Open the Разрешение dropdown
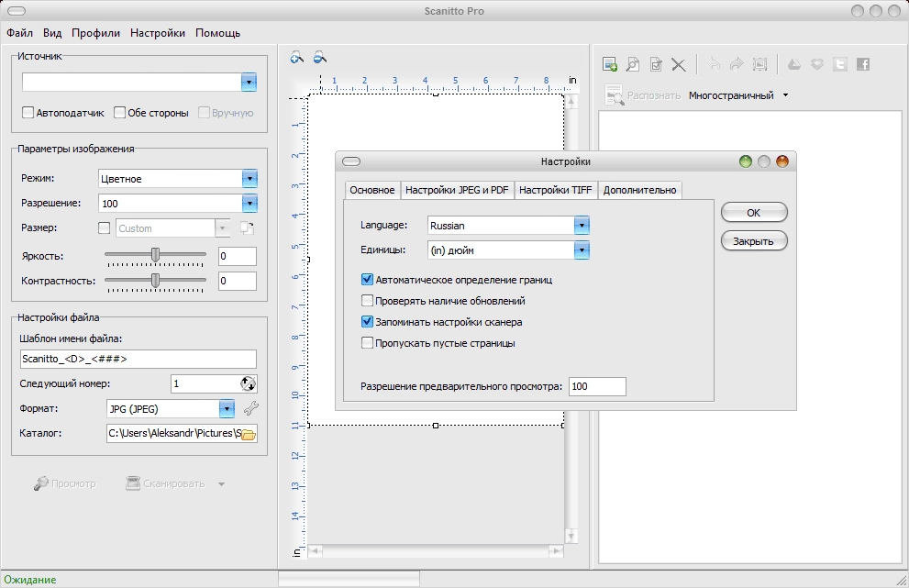The width and height of the screenshot is (909, 588). [x=249, y=204]
